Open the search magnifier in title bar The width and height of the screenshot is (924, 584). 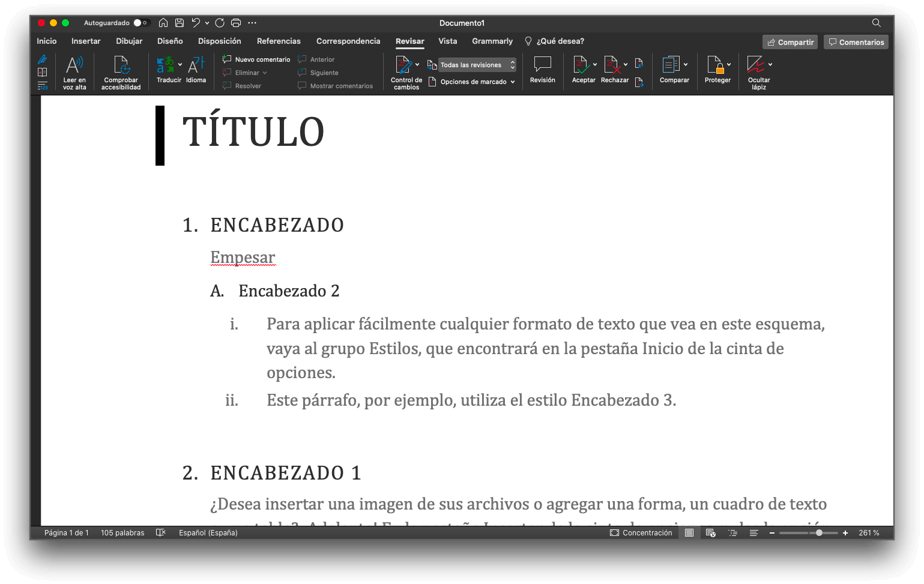point(877,23)
